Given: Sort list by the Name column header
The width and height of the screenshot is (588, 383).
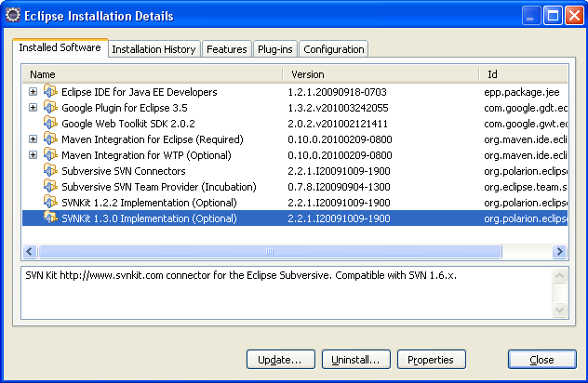Looking at the screenshot, I should click(x=153, y=74).
